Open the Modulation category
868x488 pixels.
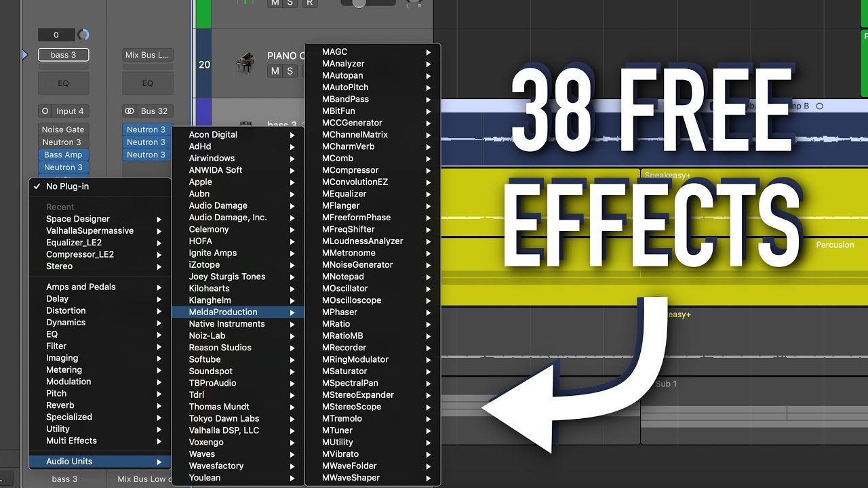point(100,382)
